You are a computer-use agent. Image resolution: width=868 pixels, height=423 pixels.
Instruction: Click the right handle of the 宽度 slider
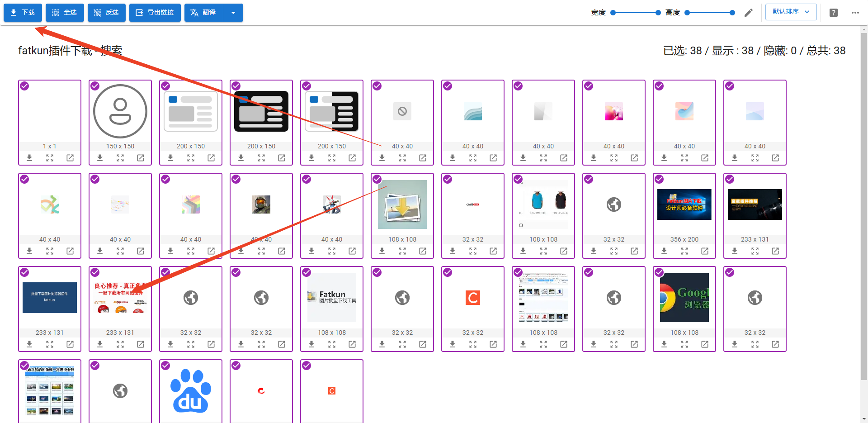point(658,13)
